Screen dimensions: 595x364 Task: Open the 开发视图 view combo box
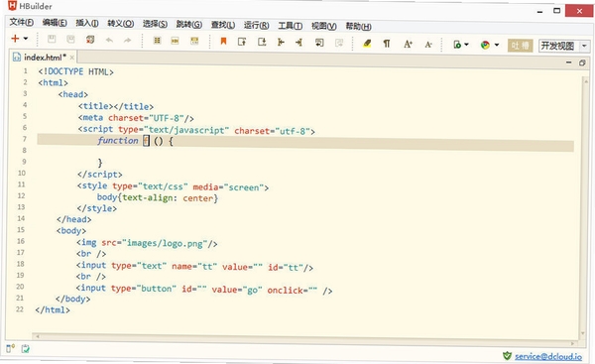pos(564,46)
